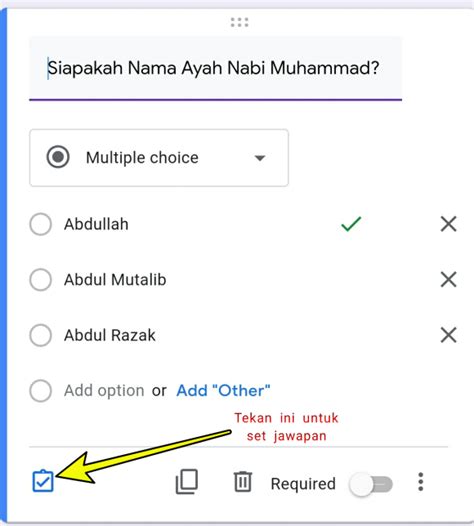Open the Multiple choice question type dropdown
Image resolution: width=474 pixels, height=526 pixels.
pos(159,158)
